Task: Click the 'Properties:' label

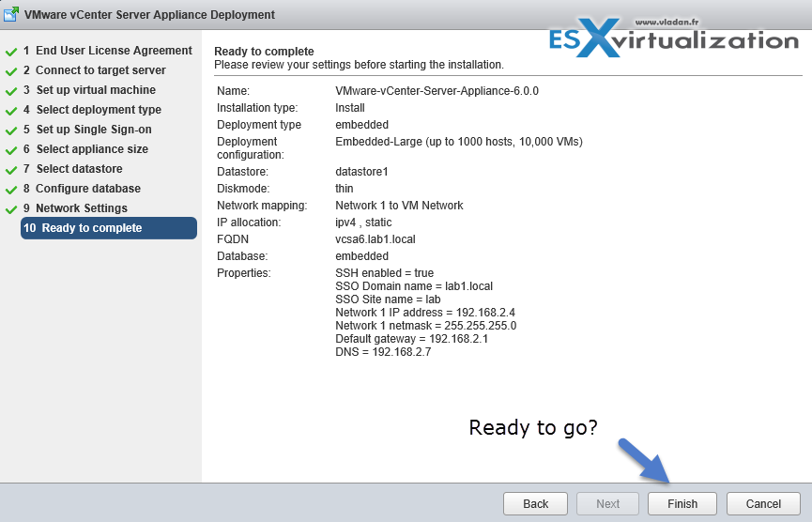Action: pos(243,273)
